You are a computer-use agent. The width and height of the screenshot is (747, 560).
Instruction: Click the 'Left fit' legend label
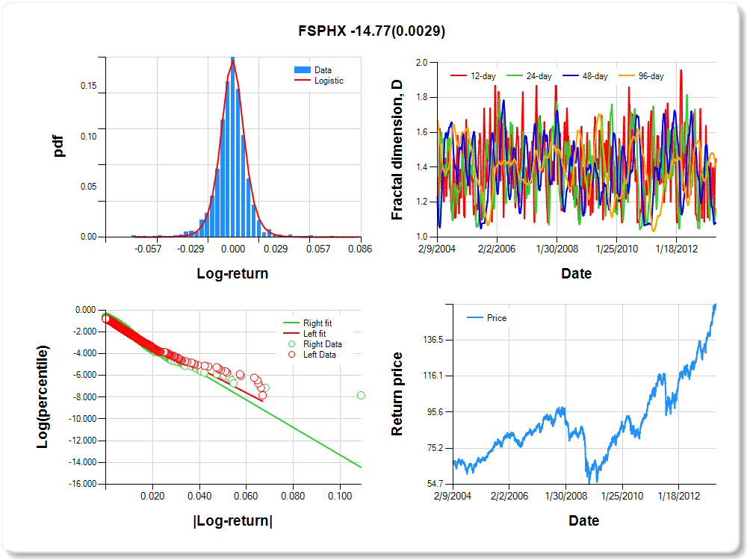(314, 333)
